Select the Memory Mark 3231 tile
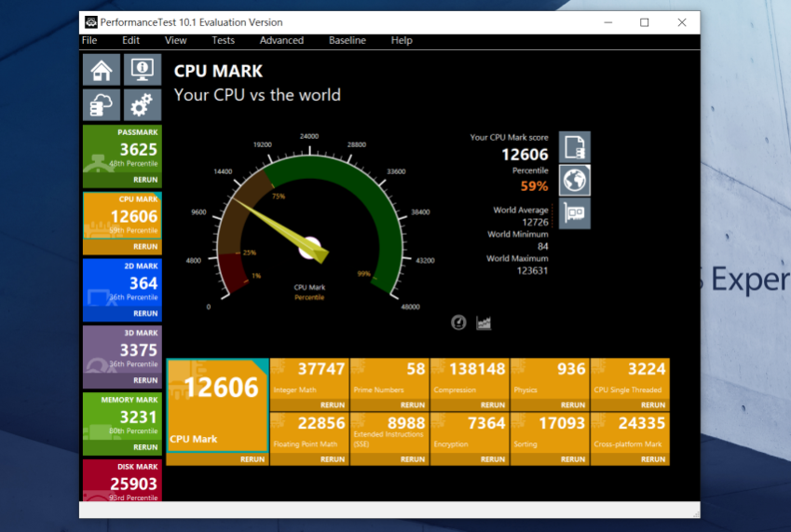Screen dimensions: 791x532 coord(122,417)
